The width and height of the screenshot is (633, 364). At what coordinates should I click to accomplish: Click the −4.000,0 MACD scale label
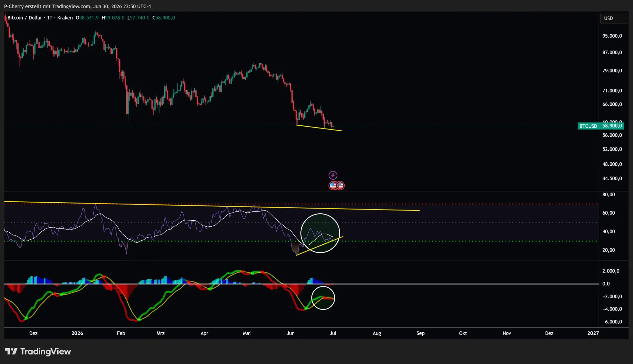pyautogui.click(x=612, y=309)
